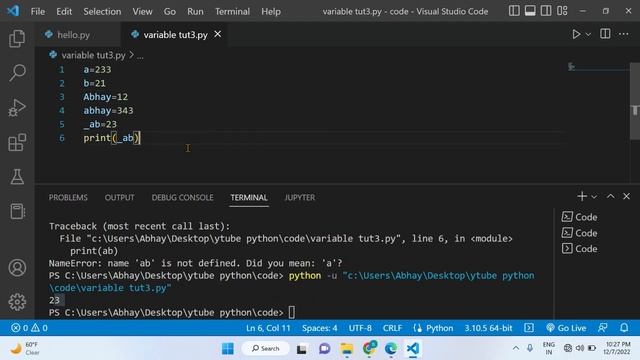Open the Run menu
This screenshot has height=360, width=640.
(x=195, y=11)
